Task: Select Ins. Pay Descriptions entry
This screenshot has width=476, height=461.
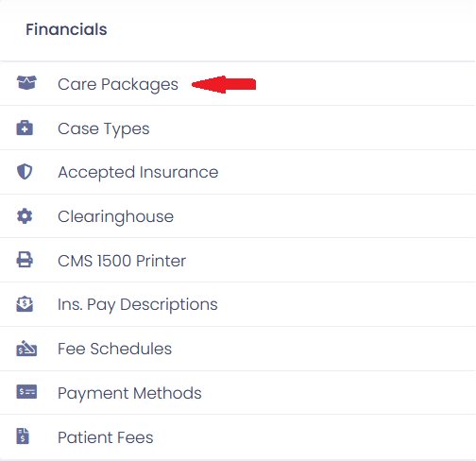Action: coord(238,304)
